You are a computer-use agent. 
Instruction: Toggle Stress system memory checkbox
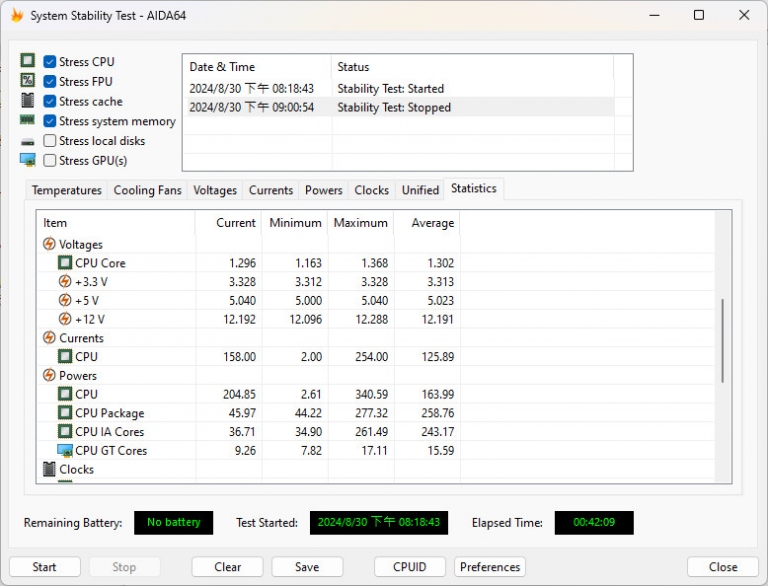pos(49,121)
